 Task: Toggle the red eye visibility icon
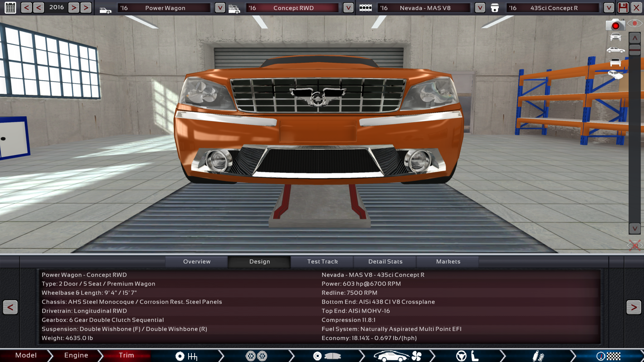click(x=635, y=24)
